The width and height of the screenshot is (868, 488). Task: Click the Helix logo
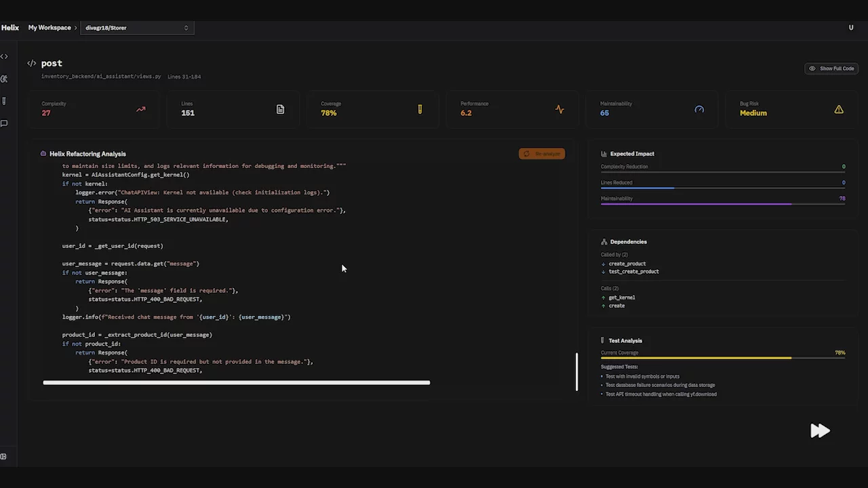click(x=10, y=28)
